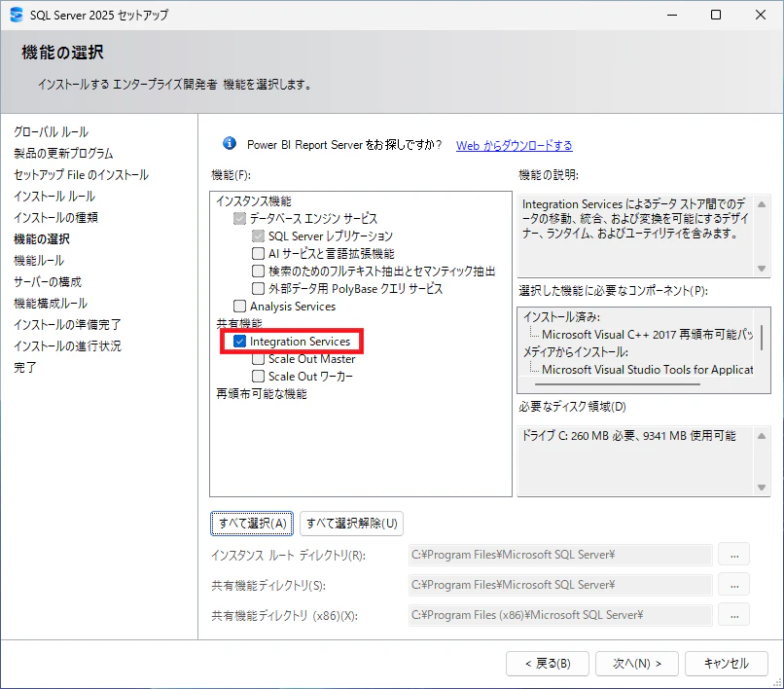Enable AI サービスと言語拡張機能 checkbox
The width and height of the screenshot is (784, 689).
click(258, 254)
